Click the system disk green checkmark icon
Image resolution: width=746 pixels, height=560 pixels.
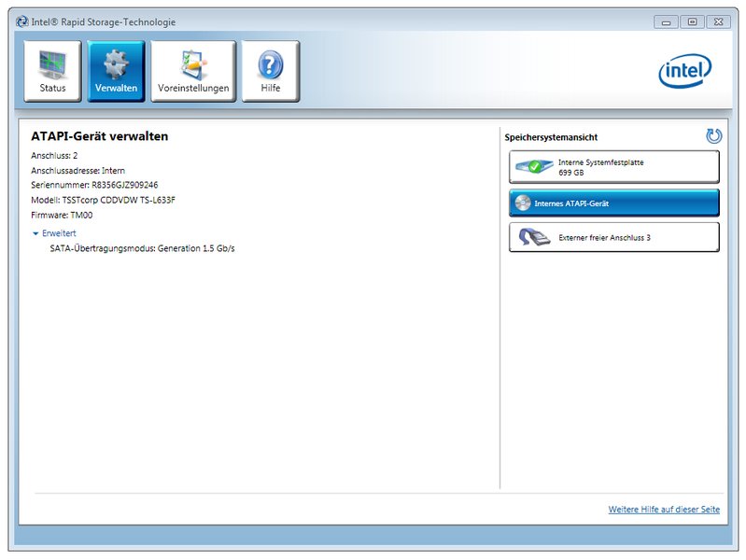(x=534, y=166)
